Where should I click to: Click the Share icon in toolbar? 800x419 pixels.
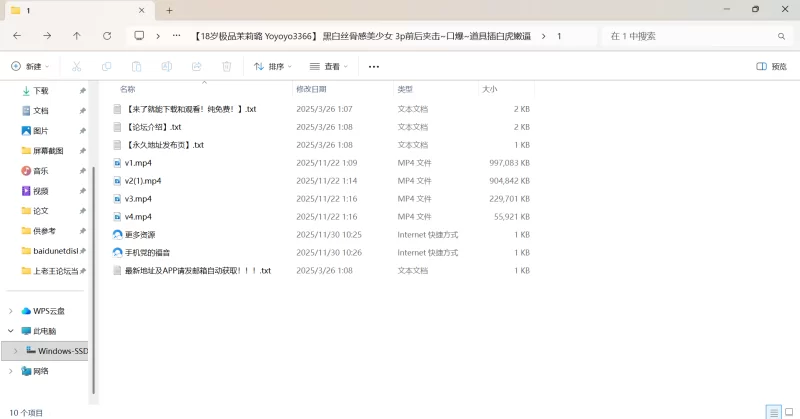196,66
